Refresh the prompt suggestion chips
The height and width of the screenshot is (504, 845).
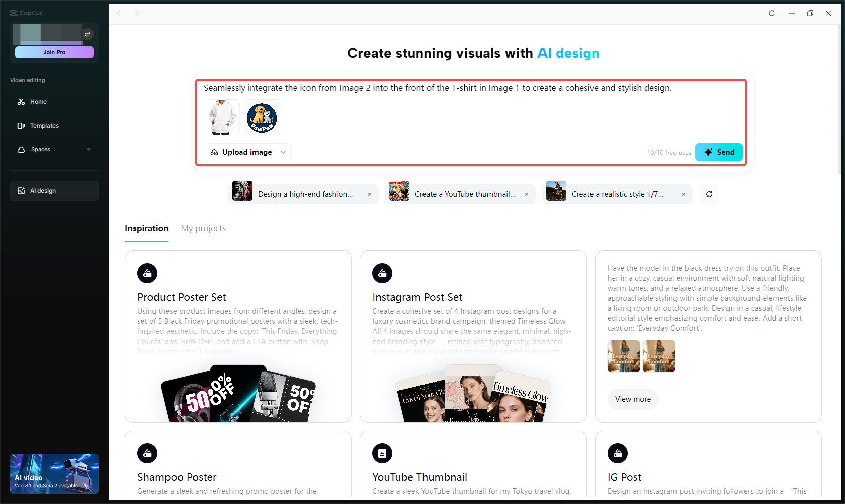coord(709,194)
